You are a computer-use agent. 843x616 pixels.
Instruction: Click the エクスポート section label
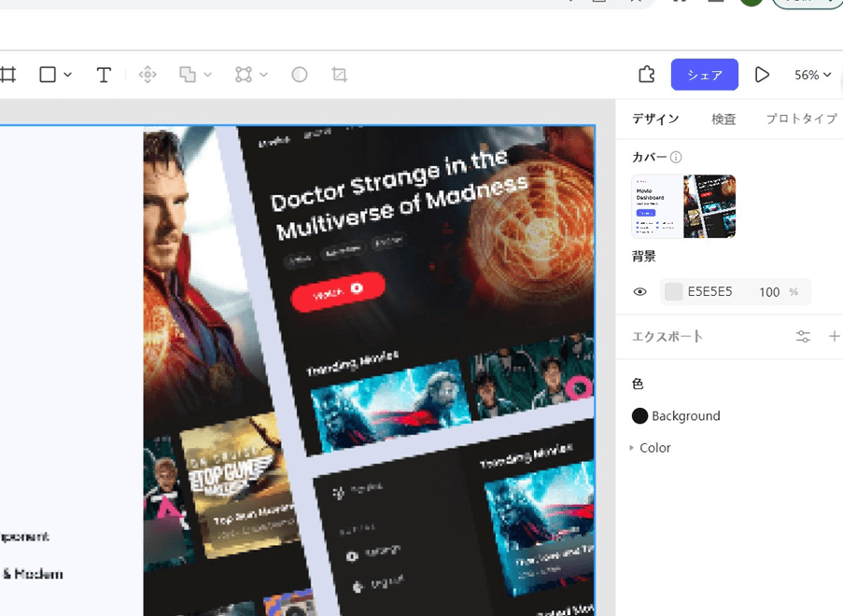coord(667,337)
